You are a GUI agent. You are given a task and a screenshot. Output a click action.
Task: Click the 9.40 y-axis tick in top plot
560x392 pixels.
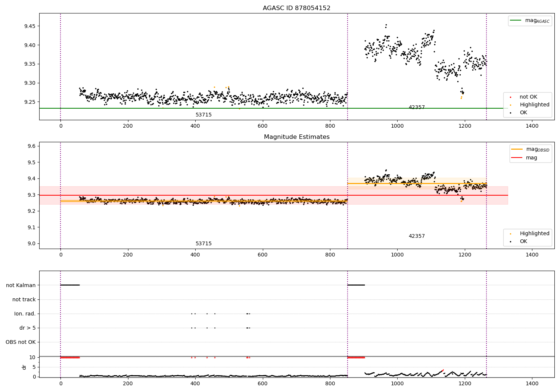click(x=29, y=46)
